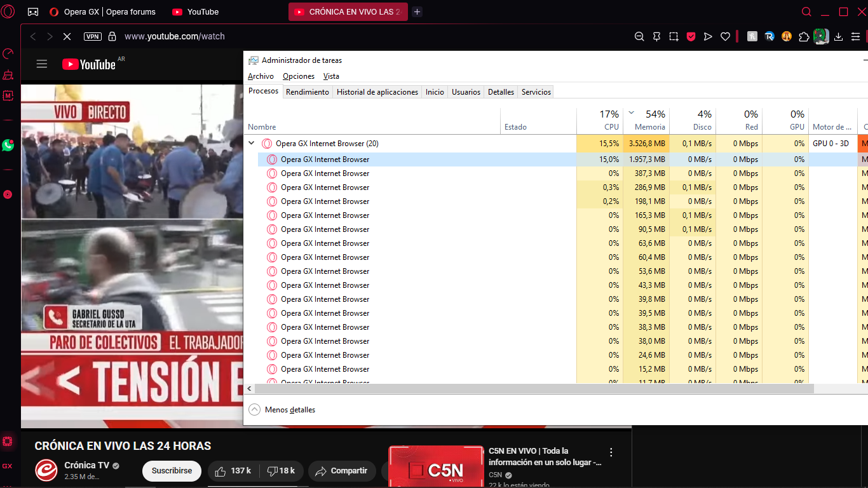The image size is (868, 488).
Task: Open GX Corner gamepad icon in tab bar
Action: pos(33,11)
